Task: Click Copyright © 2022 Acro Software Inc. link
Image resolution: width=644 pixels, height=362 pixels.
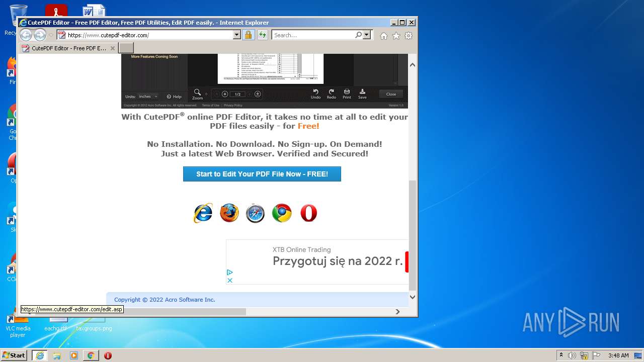Action: pyautogui.click(x=165, y=300)
